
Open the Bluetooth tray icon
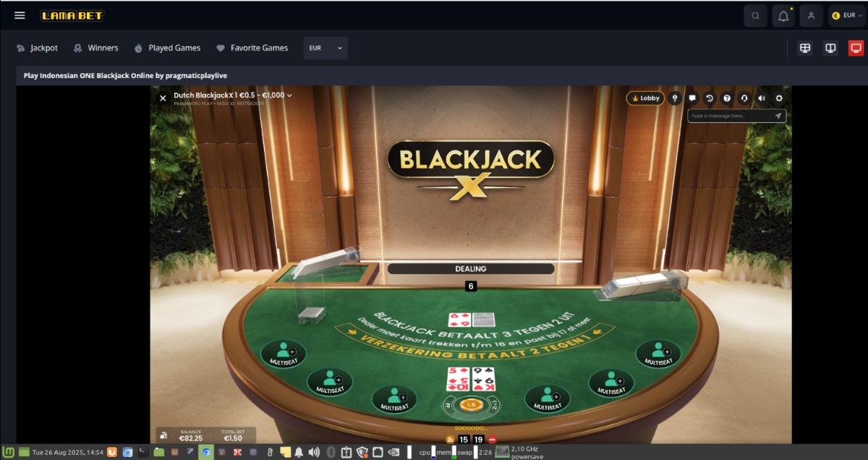[331, 452]
